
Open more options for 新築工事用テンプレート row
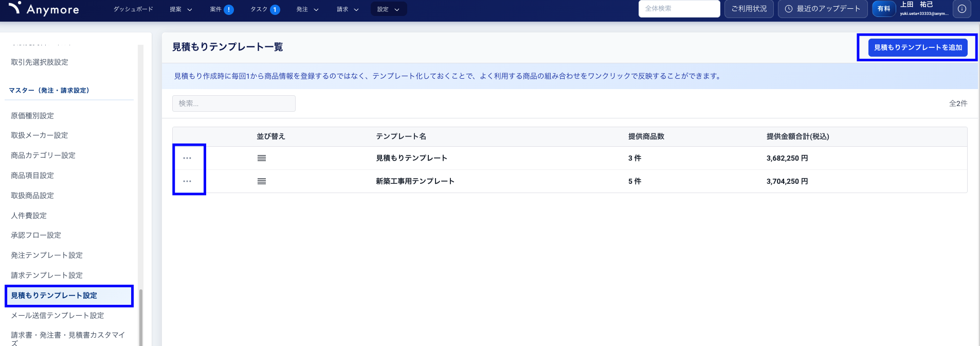(187, 181)
